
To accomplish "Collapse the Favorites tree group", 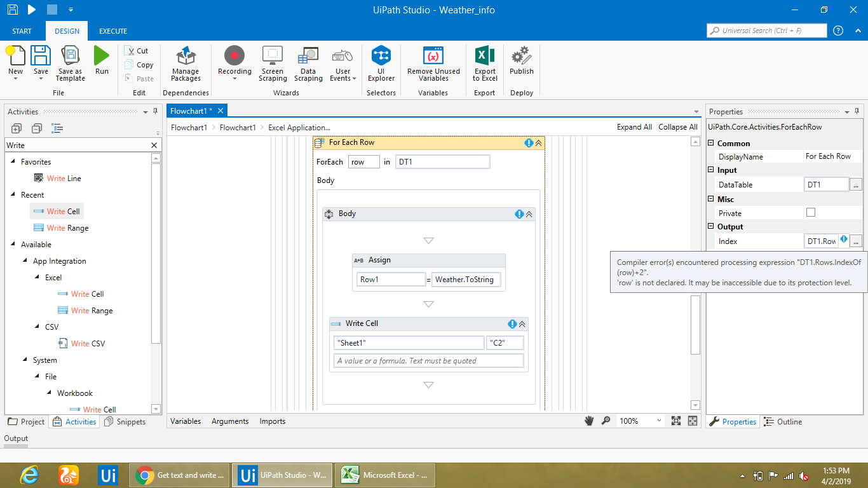I will (13, 162).
